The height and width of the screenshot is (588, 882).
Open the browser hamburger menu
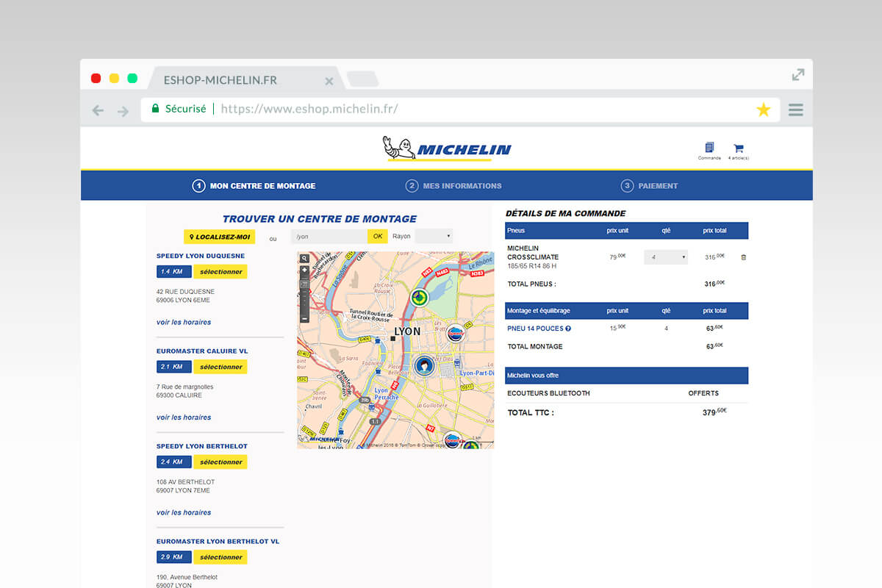click(x=795, y=110)
